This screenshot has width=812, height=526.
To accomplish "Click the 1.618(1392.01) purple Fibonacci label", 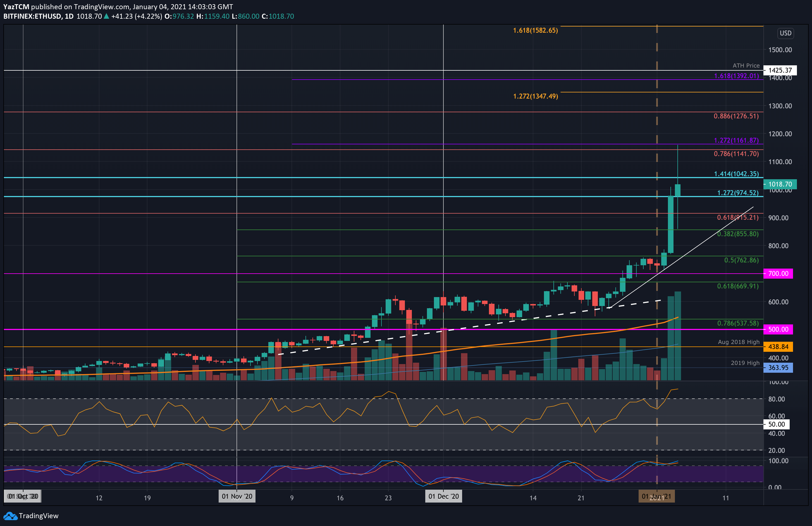I will [x=736, y=76].
